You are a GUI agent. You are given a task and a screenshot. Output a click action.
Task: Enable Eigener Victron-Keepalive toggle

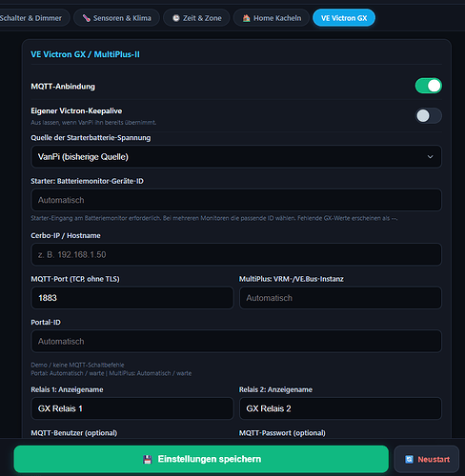429,116
